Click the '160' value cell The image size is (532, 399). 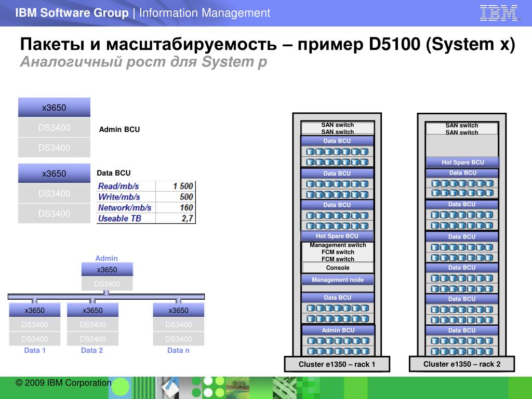click(x=176, y=208)
